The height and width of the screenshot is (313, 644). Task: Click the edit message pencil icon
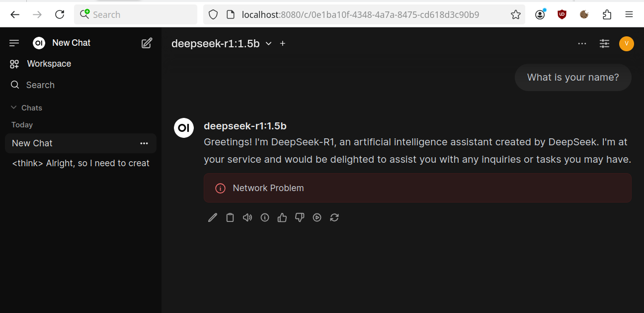tap(213, 217)
